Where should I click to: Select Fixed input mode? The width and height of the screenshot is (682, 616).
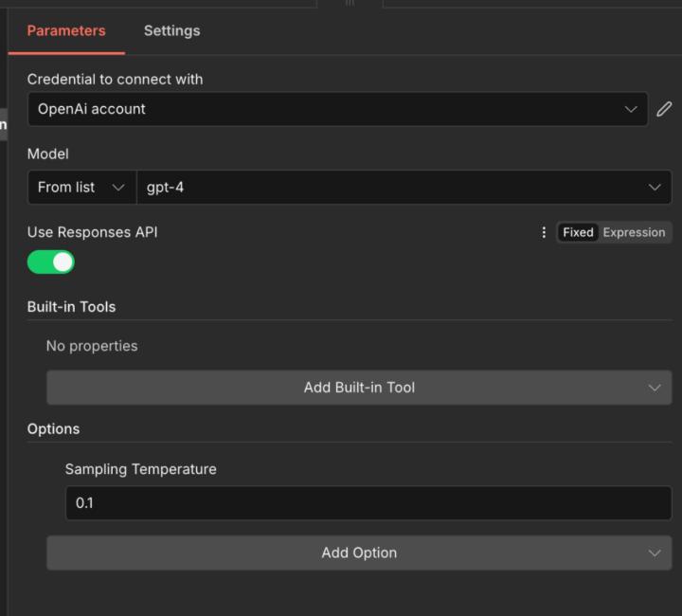578,232
